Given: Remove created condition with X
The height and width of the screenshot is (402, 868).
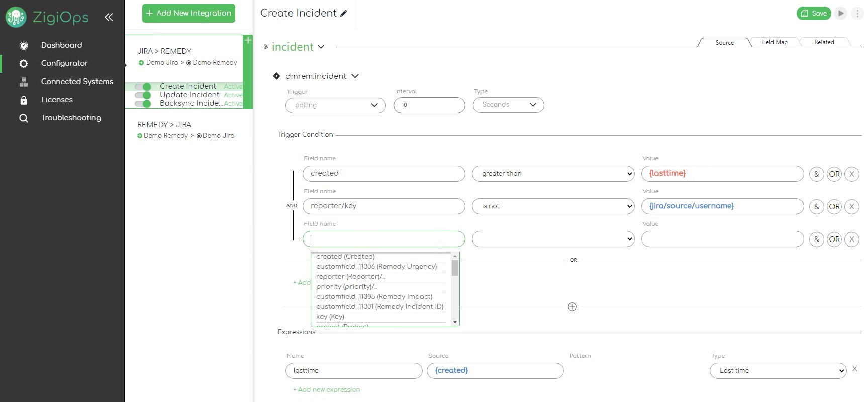Looking at the screenshot, I should tap(852, 174).
